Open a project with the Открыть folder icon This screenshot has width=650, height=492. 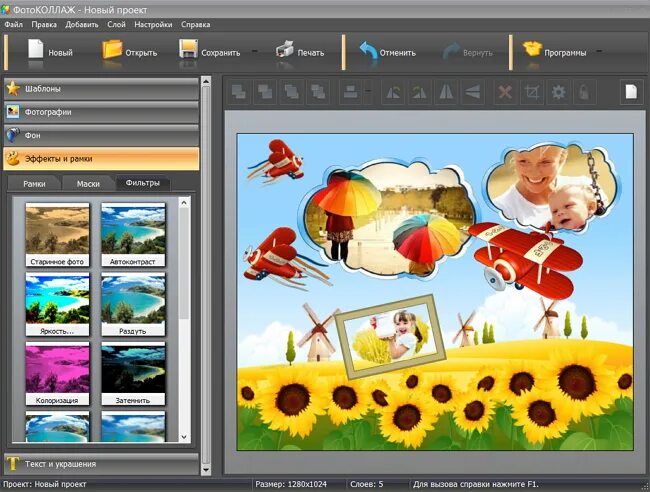click(x=112, y=50)
